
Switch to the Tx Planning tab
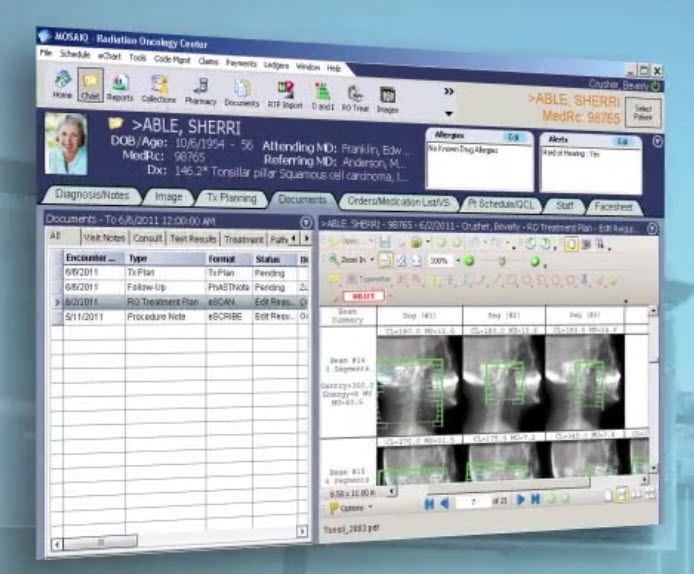click(x=230, y=198)
